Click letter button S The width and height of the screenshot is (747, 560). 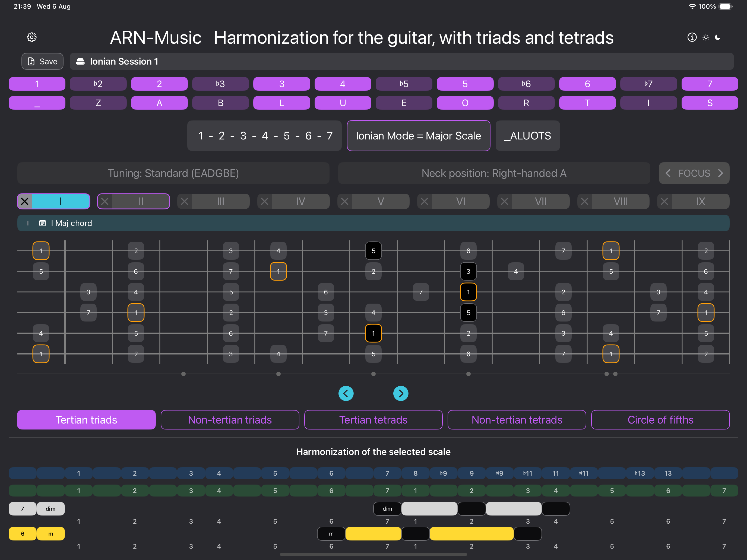click(710, 103)
